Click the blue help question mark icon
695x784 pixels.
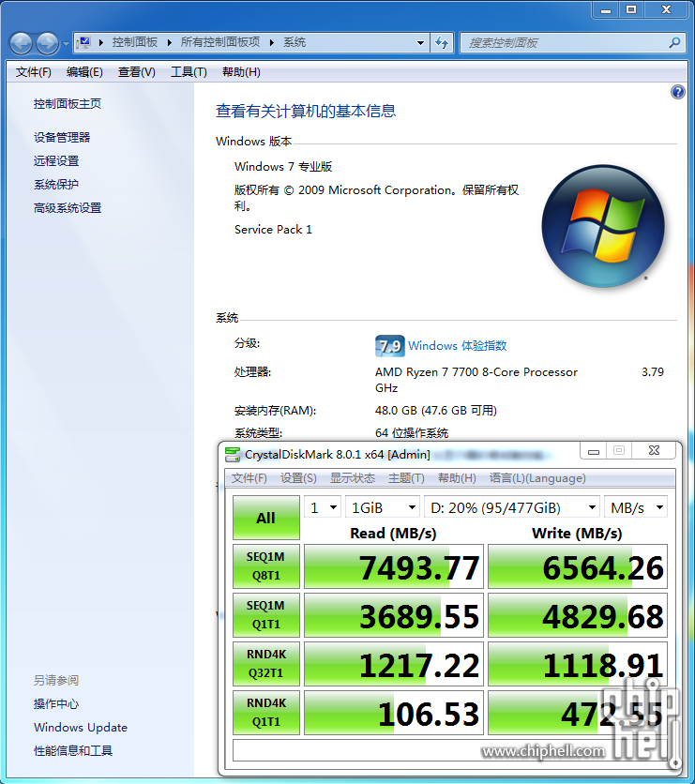677,92
